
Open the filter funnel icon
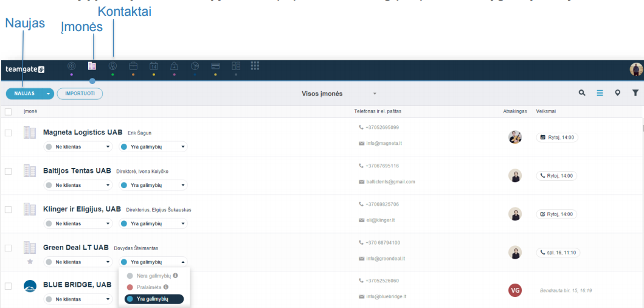[x=635, y=93]
